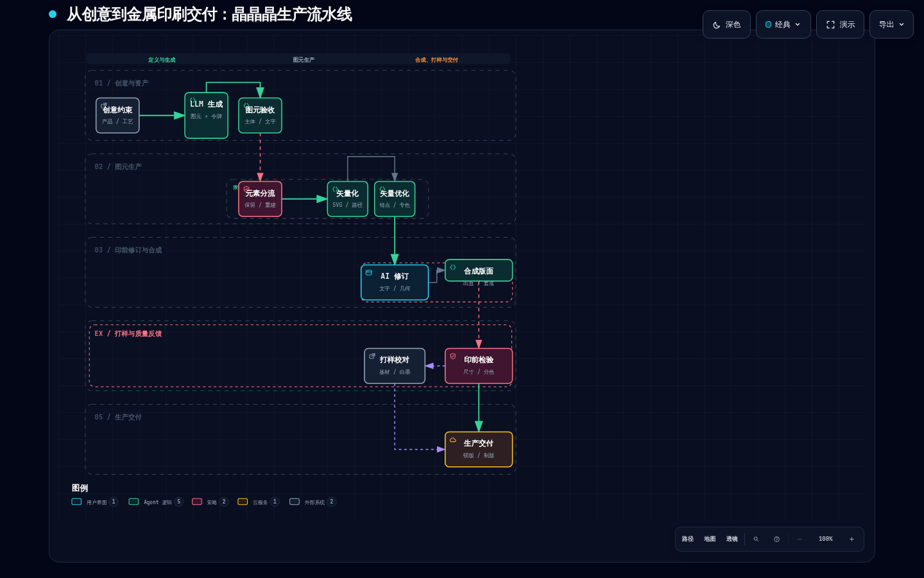The height and width of the screenshot is (578, 924).
Task: Click the 策略 count badge 2
Action: pos(224,502)
